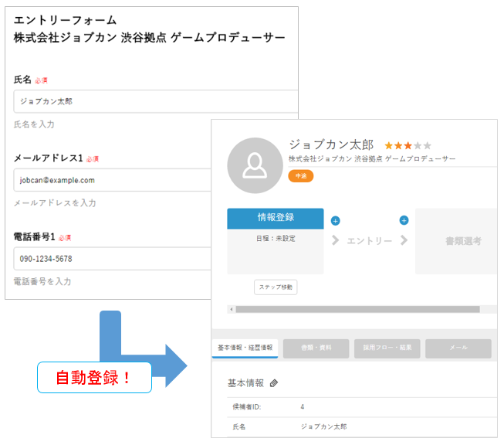The image size is (504, 445).
Task: Click the horizontal scrollbar below the step flow
Action: click(355, 309)
